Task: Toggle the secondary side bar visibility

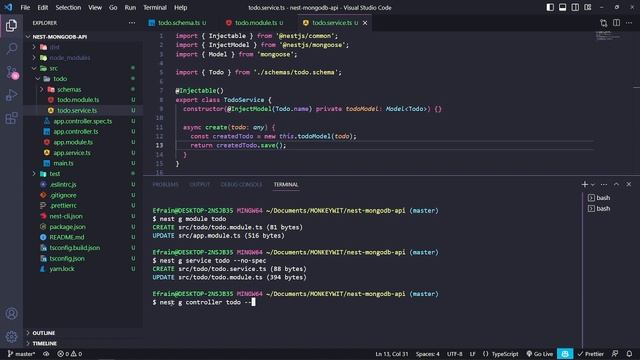Action: pyautogui.click(x=575, y=7)
